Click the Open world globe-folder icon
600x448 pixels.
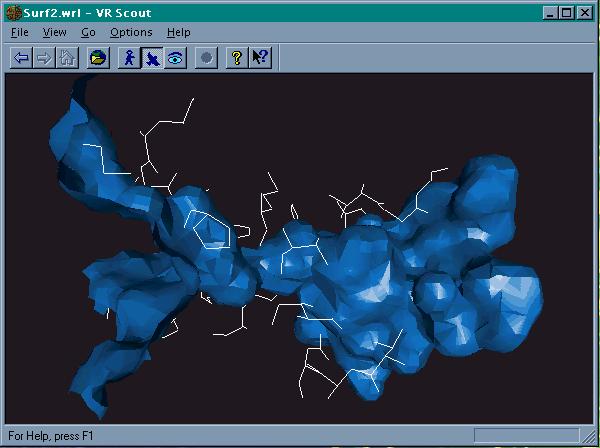click(98, 58)
